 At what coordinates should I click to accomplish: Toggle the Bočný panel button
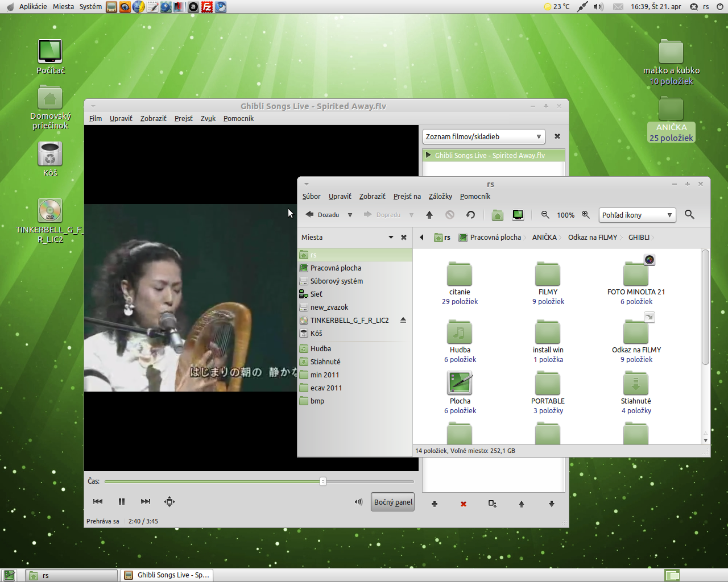393,502
